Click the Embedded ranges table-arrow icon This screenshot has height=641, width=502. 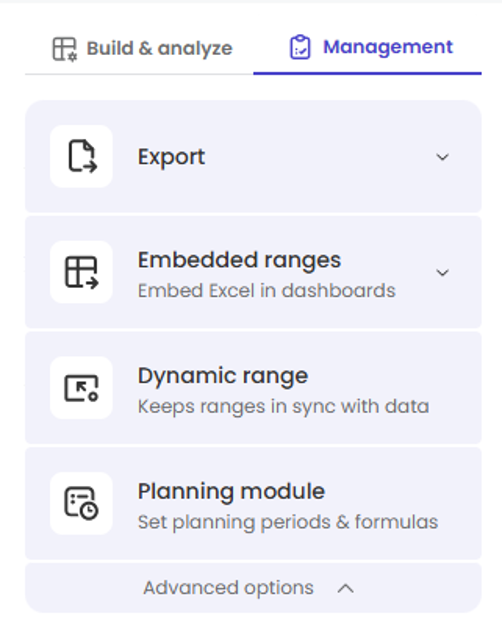pos(82,272)
